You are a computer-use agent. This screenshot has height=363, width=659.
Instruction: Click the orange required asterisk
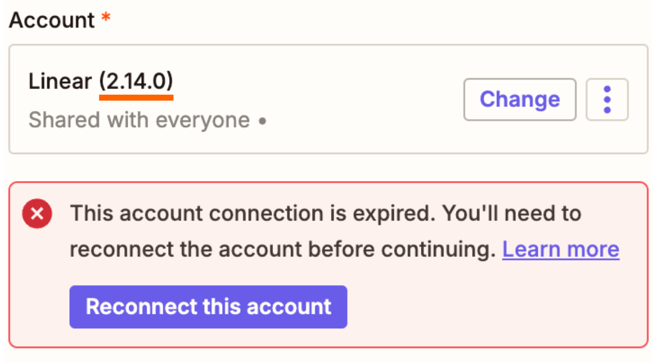(106, 18)
